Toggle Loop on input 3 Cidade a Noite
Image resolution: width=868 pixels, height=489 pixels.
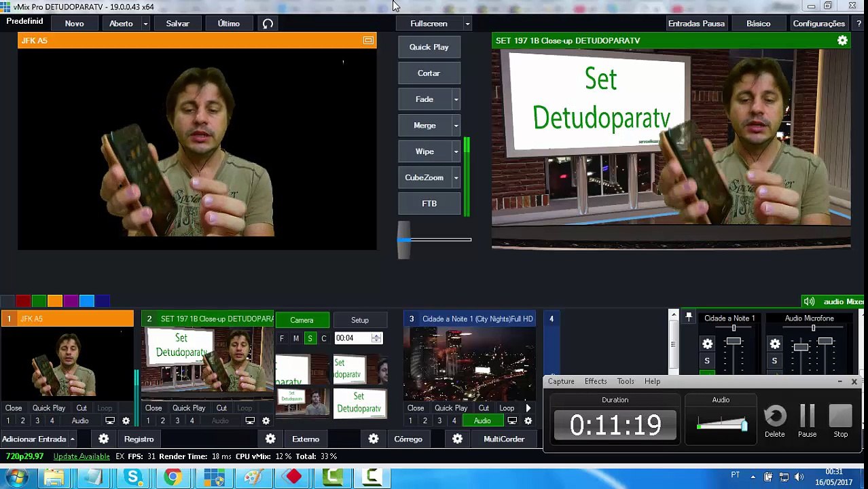(507, 408)
